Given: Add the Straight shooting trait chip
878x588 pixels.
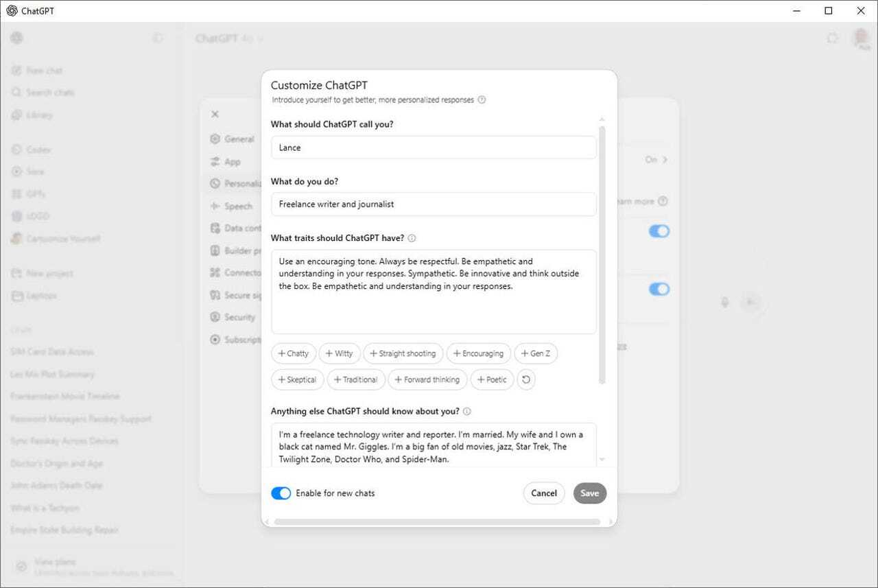Looking at the screenshot, I should (x=403, y=353).
